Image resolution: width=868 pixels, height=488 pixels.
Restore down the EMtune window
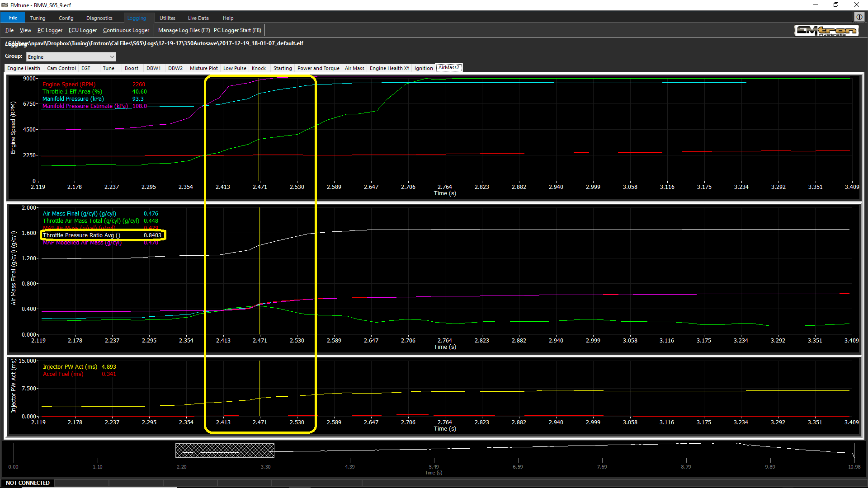pos(836,5)
